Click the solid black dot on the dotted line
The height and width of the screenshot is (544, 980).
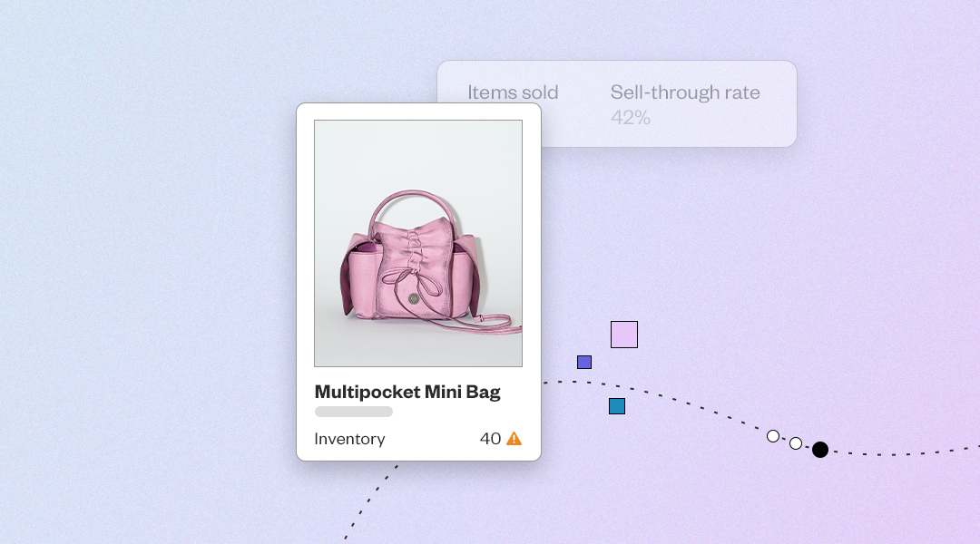click(820, 450)
